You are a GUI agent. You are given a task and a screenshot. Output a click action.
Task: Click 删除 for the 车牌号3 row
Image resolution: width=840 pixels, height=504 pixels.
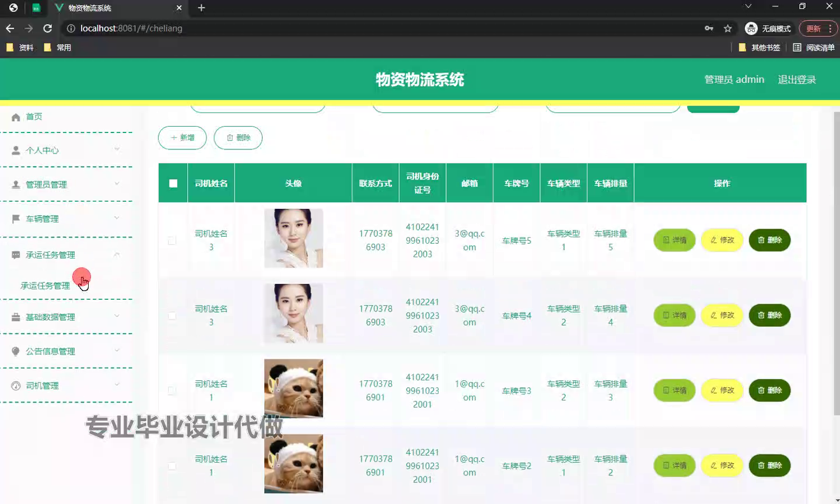click(x=769, y=390)
